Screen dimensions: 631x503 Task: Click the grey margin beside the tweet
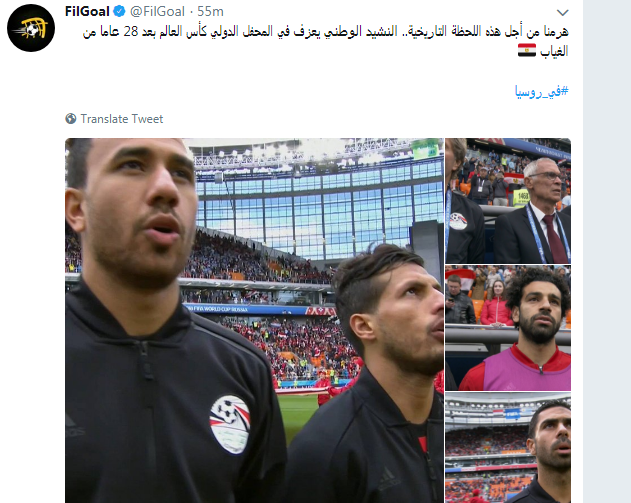tap(607, 252)
